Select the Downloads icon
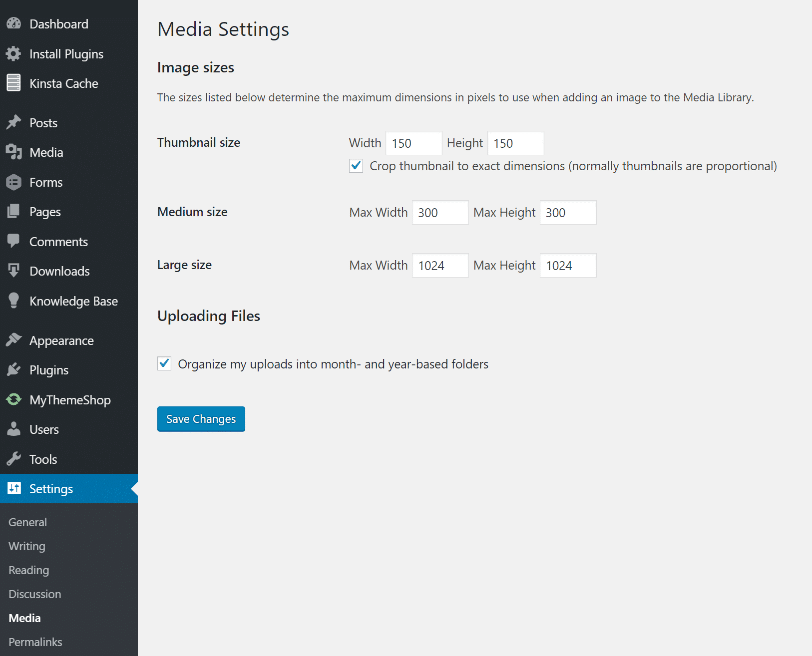The image size is (812, 656). point(13,271)
